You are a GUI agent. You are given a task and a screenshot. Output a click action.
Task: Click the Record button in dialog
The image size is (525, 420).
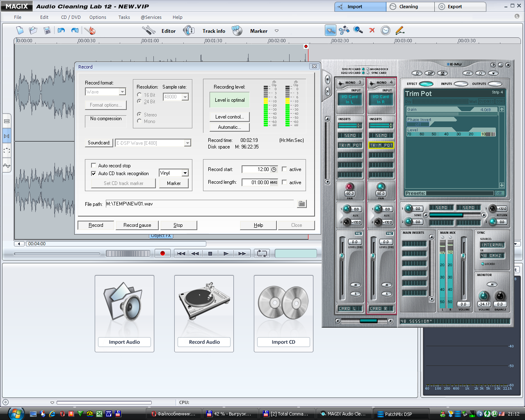pos(96,225)
